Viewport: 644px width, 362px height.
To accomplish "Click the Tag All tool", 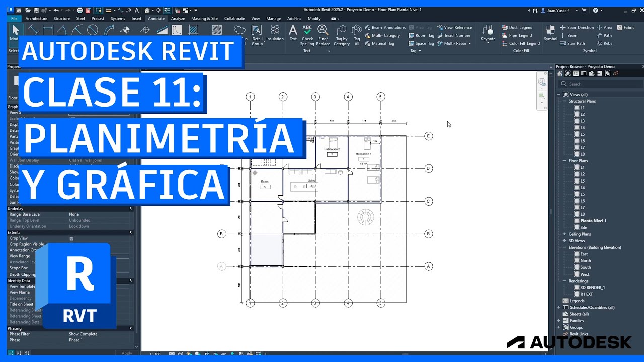I will [x=357, y=35].
